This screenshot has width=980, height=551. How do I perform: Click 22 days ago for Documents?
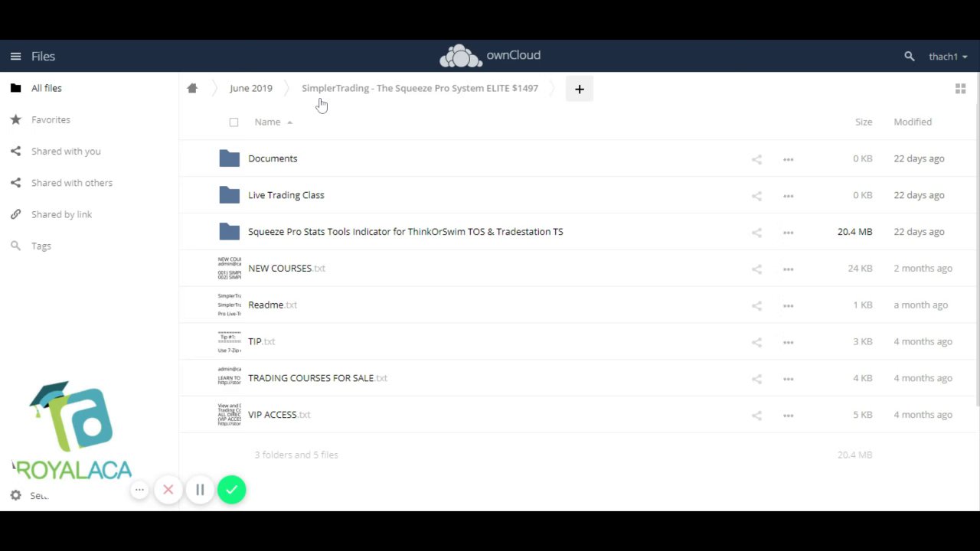(x=919, y=158)
